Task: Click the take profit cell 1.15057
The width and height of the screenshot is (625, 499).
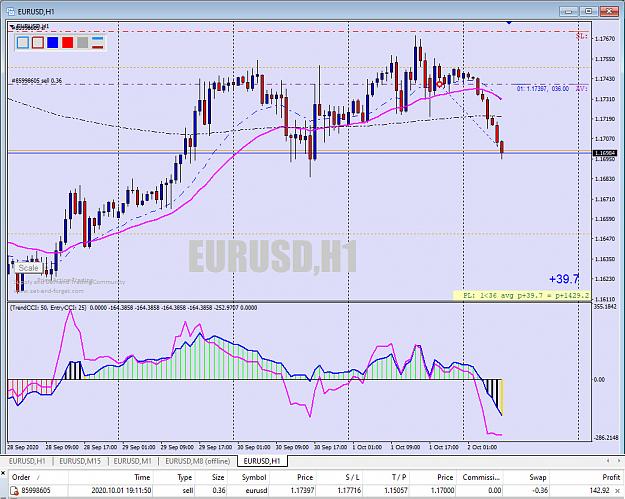Action: pyautogui.click(x=395, y=491)
